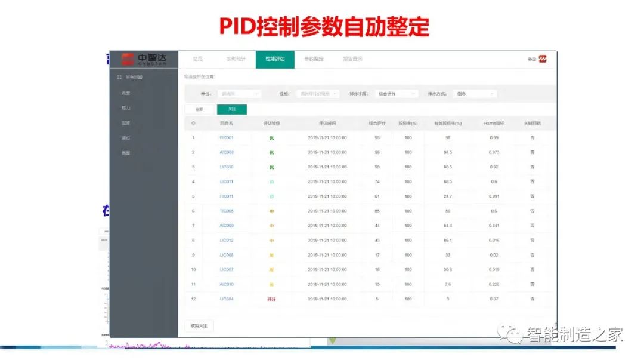Viewport: 644px width, 363px height.
Task: Select the sidebar item directly below 压力
Action: [x=126, y=124]
